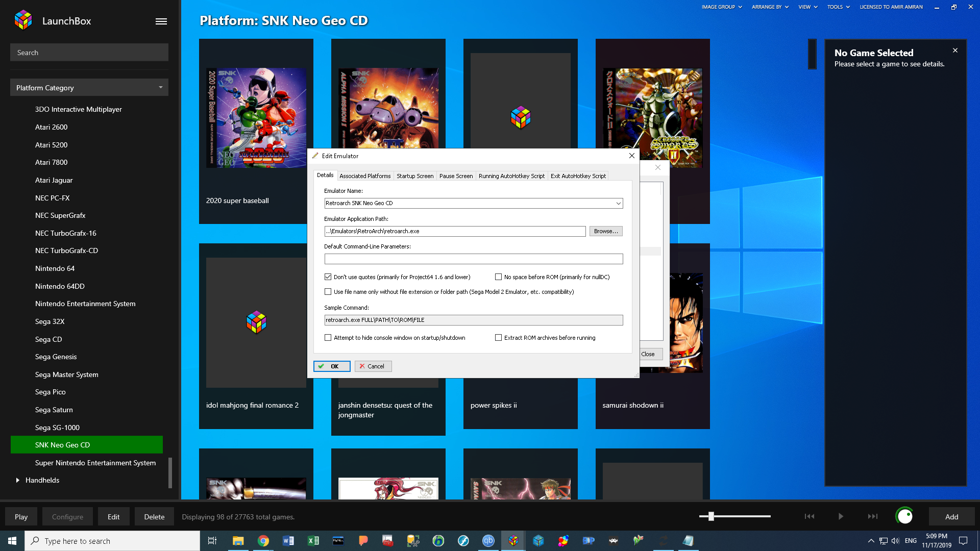Select the 2020 super baseball game box

(256, 131)
